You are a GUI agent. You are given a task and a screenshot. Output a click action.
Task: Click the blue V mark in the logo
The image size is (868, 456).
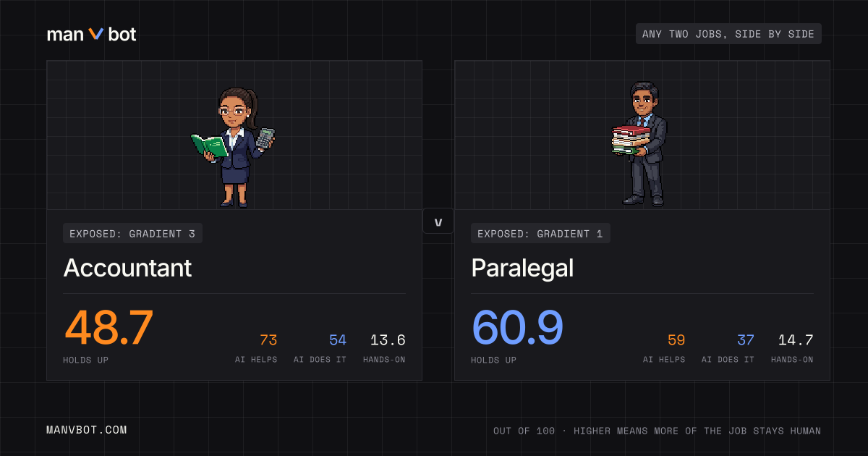pyautogui.click(x=96, y=34)
